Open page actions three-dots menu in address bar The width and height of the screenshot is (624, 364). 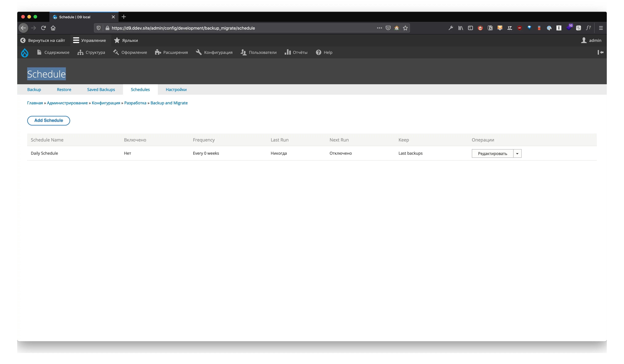click(379, 28)
